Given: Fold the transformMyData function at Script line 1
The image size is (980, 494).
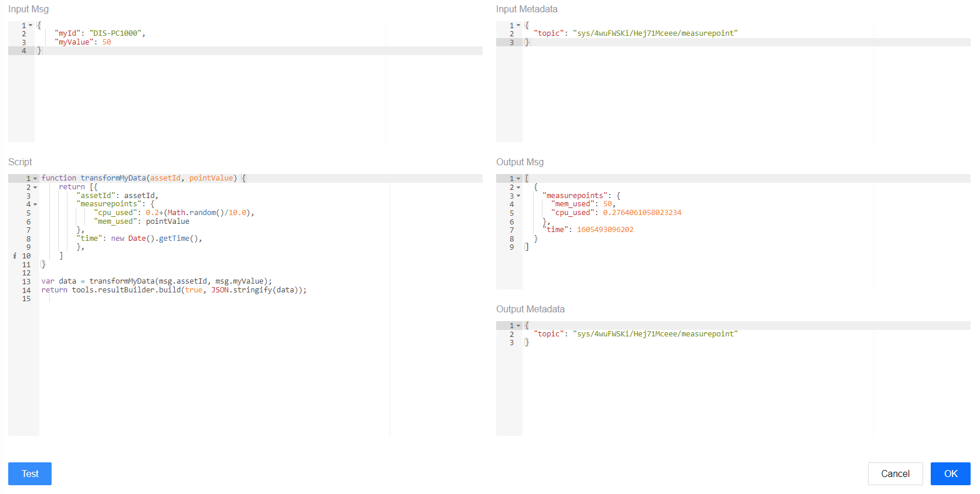Looking at the screenshot, I should click(35, 178).
